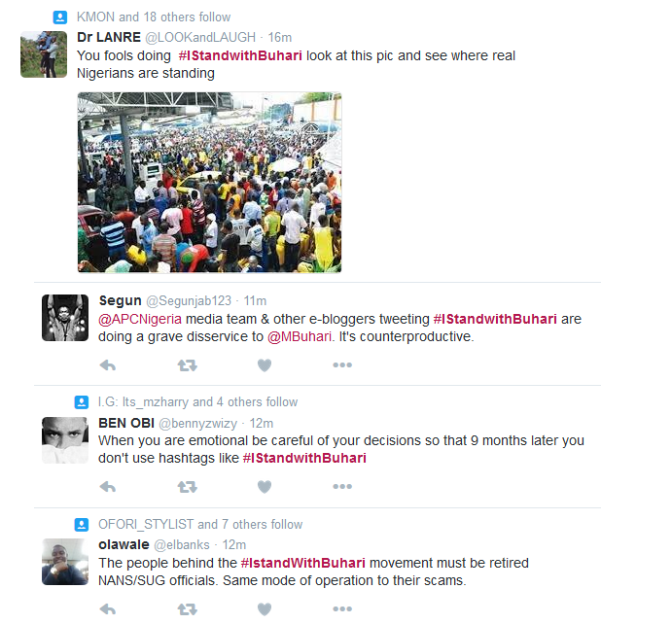The image size is (672, 624).
Task: Click #IStandwithBuhari hashtag in Dr LANRE's tweet
Action: (x=240, y=55)
